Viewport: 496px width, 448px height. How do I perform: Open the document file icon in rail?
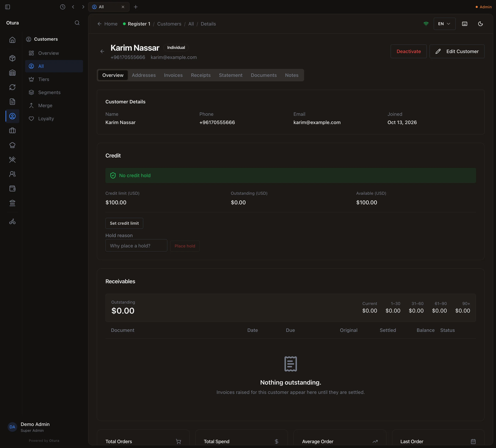(12, 102)
